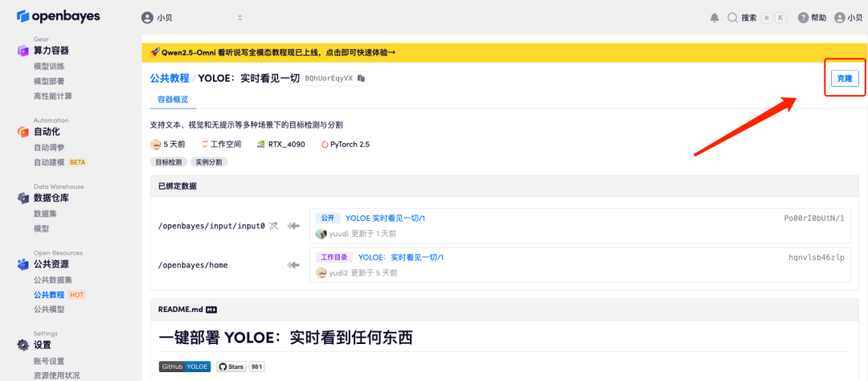The image size is (868, 381).
Task: Click the Po00rI0bUtN/1 identifier
Action: 814,218
